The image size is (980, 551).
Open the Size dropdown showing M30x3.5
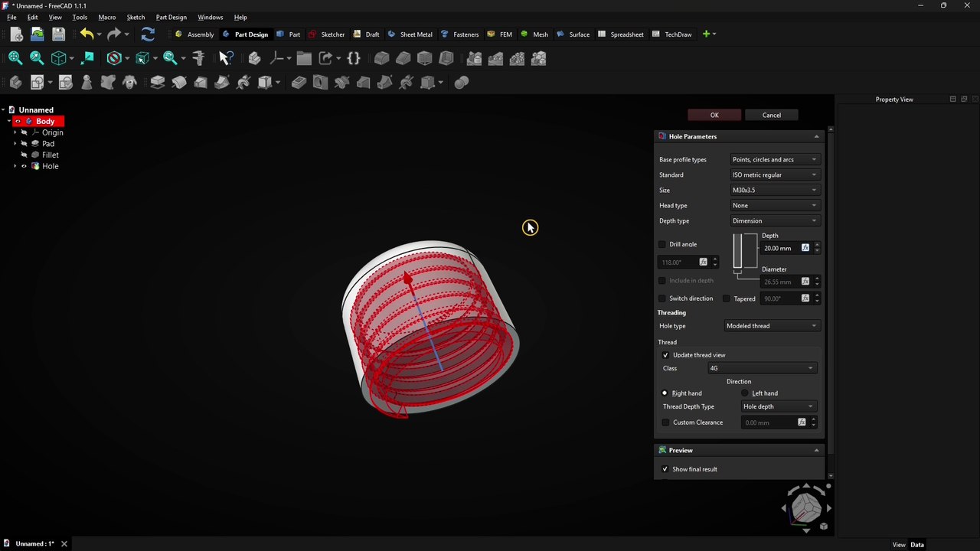[x=775, y=190]
